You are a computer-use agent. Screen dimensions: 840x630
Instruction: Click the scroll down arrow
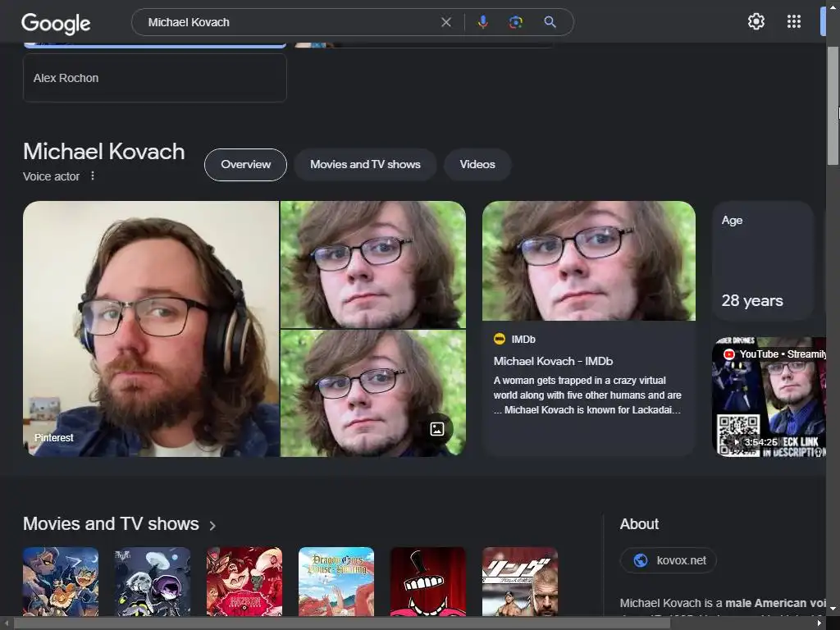833,609
